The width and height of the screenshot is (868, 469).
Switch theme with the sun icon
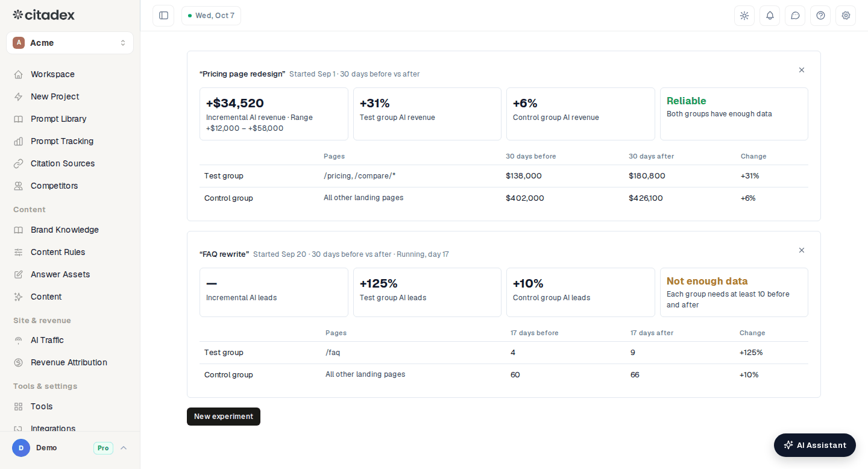(x=744, y=16)
